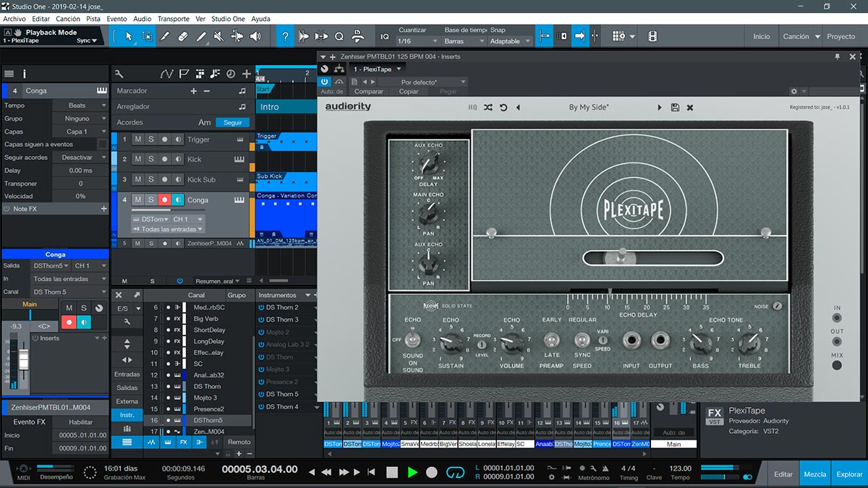Select the Range tool in the toolbar

(x=147, y=36)
